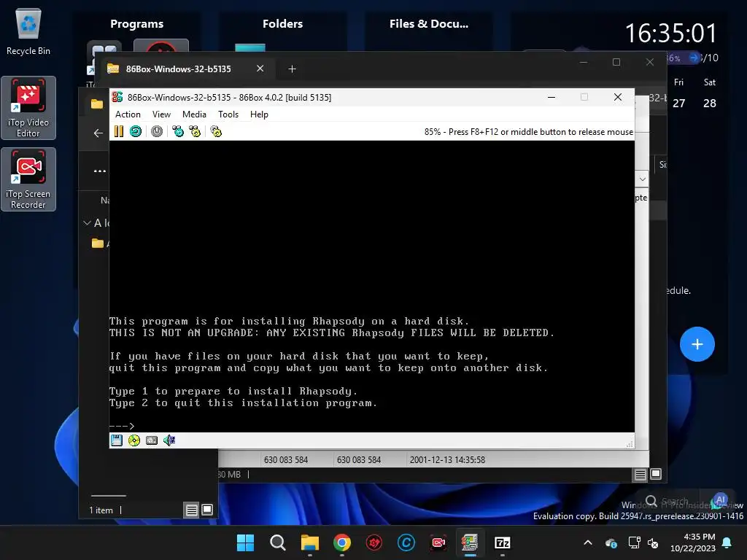This screenshot has height=560, width=747.
Task: Show hidden system tray icons chevron
Action: click(x=588, y=542)
